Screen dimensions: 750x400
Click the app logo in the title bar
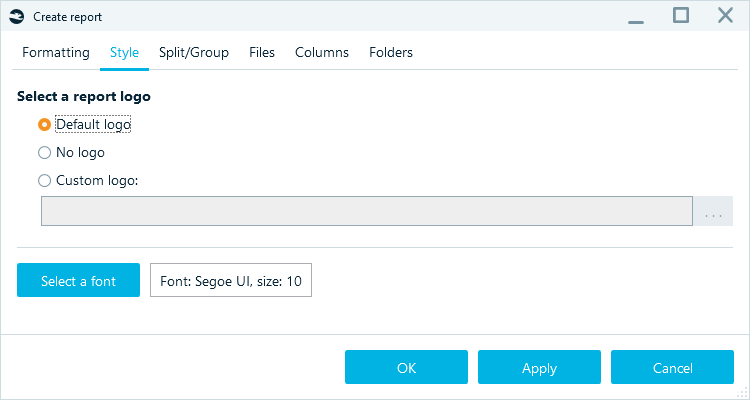16,17
